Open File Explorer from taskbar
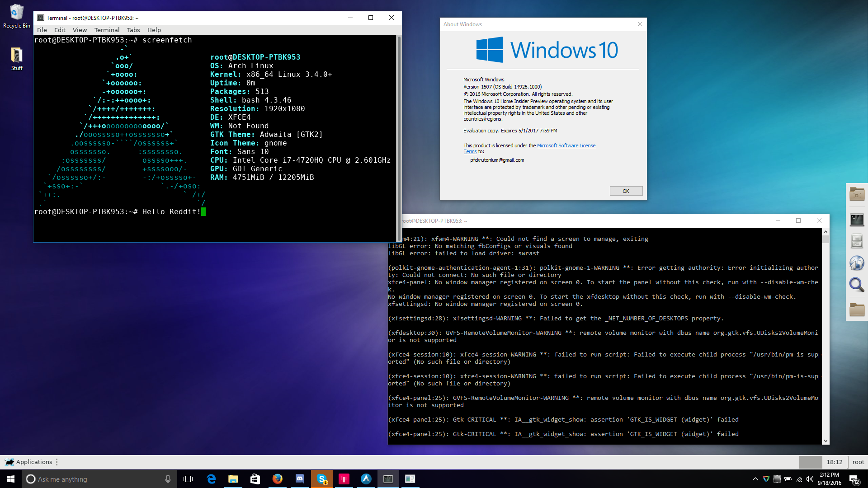Screen dimensions: 868x488 click(x=233, y=479)
